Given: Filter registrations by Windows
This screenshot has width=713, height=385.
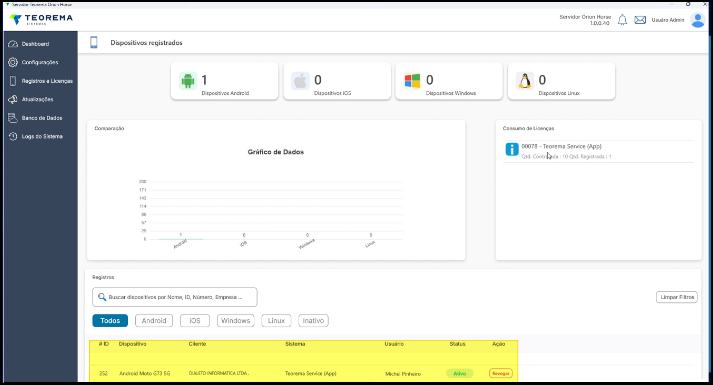Looking at the screenshot, I should (236, 320).
